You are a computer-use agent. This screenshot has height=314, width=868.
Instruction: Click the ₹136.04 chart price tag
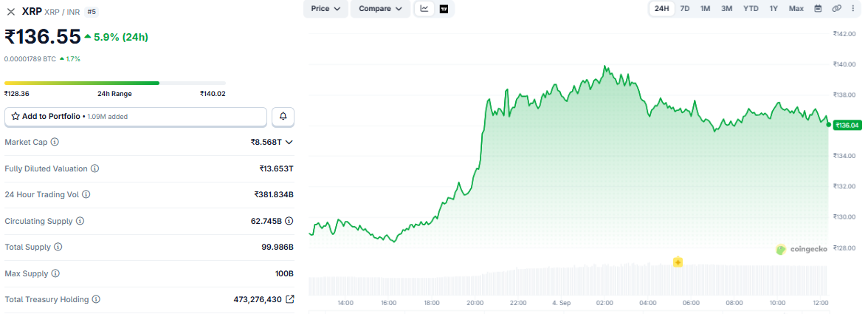(847, 125)
